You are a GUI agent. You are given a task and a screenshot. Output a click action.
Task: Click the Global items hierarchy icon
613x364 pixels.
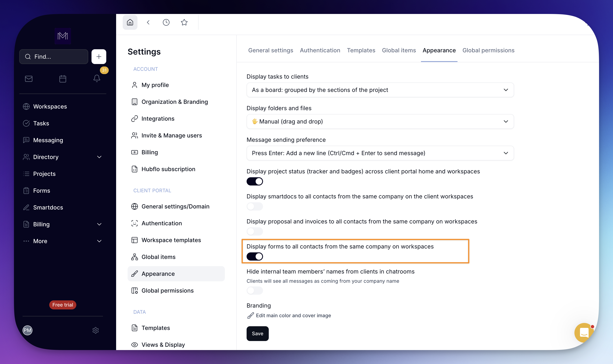coord(134,257)
